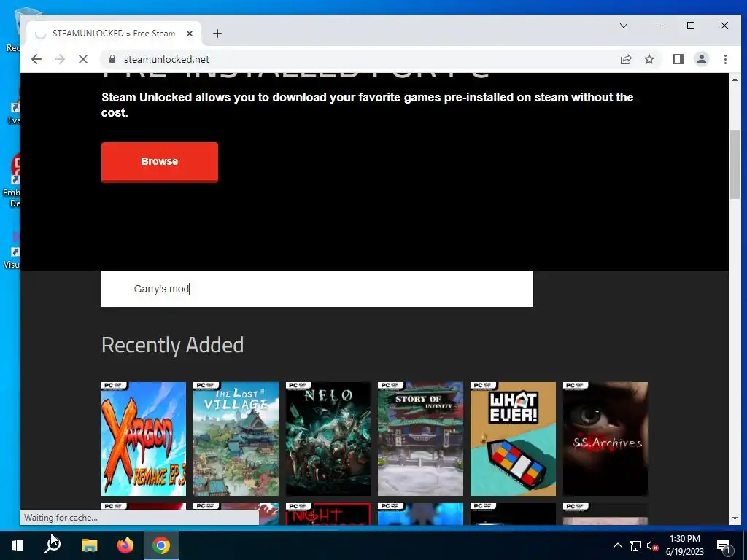This screenshot has width=747, height=560.
Task: Go back to the previous page
Action: pos(36,59)
